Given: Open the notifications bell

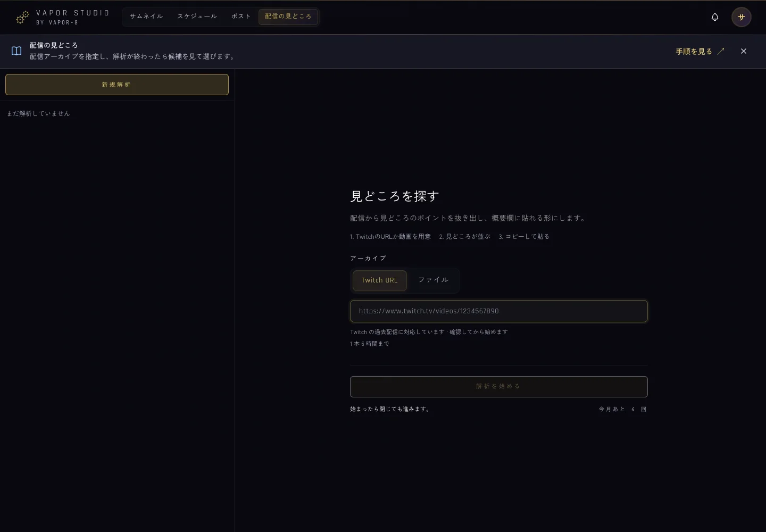Looking at the screenshot, I should pos(715,17).
